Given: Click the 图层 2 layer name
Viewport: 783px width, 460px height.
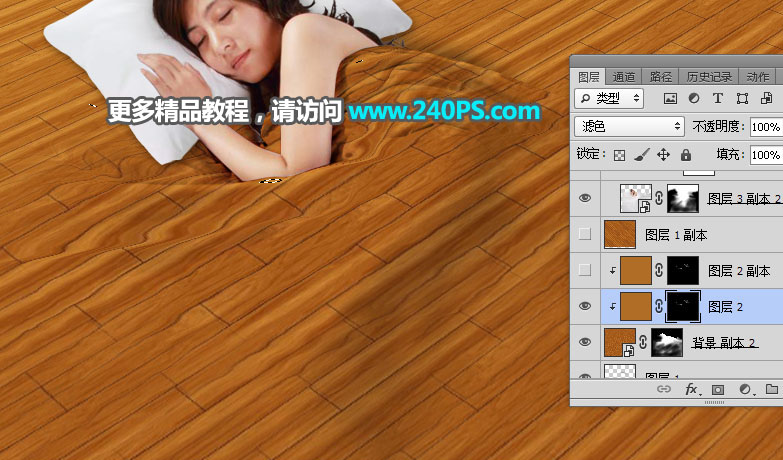Looking at the screenshot, I should point(726,307).
